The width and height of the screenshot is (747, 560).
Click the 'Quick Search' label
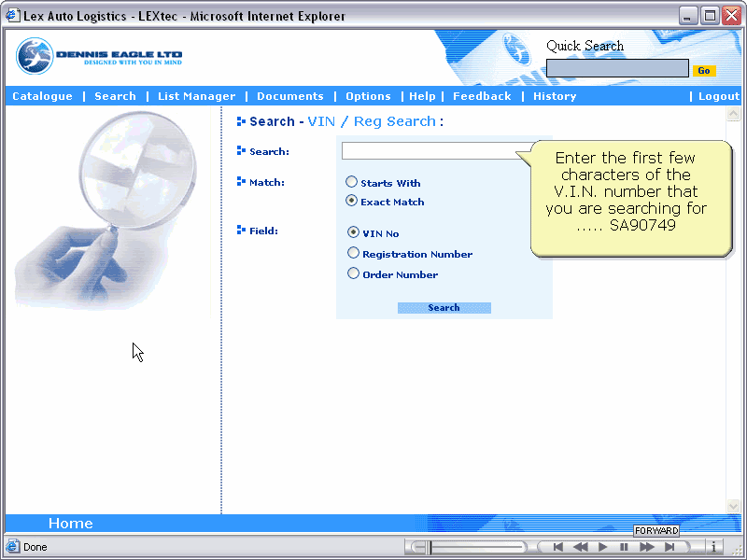coord(585,46)
